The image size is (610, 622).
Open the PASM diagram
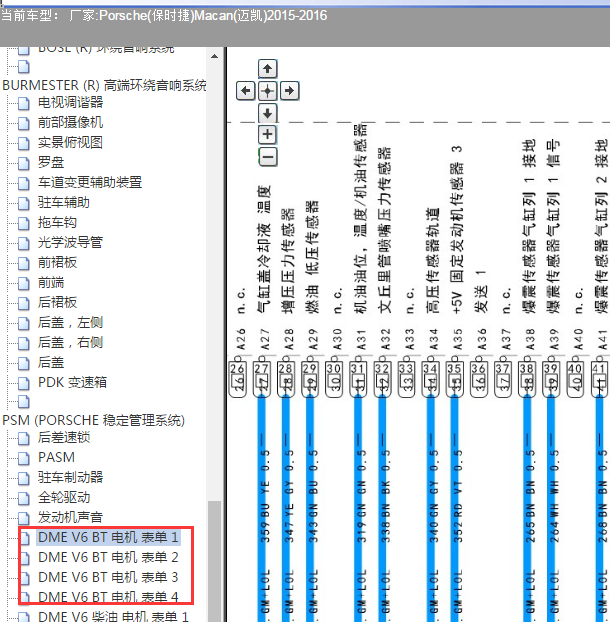click(56, 457)
